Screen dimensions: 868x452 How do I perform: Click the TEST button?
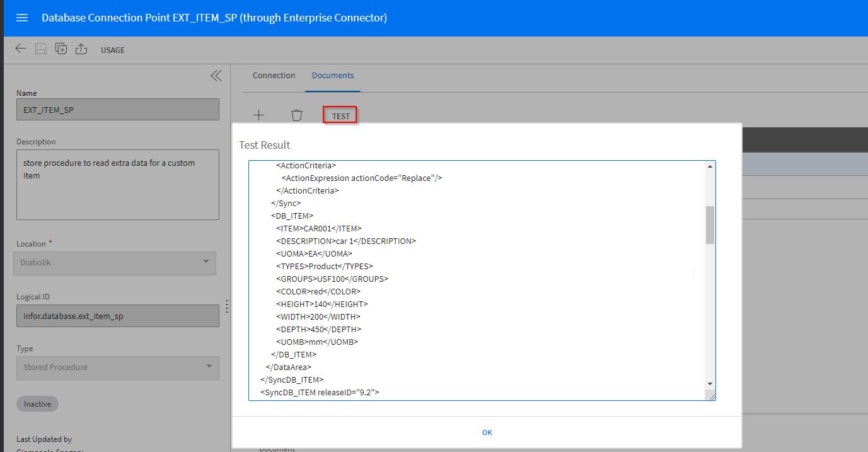tap(340, 116)
